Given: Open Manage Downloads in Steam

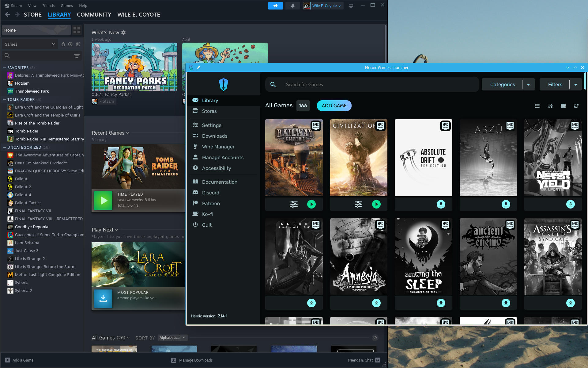Looking at the screenshot, I should [192, 360].
